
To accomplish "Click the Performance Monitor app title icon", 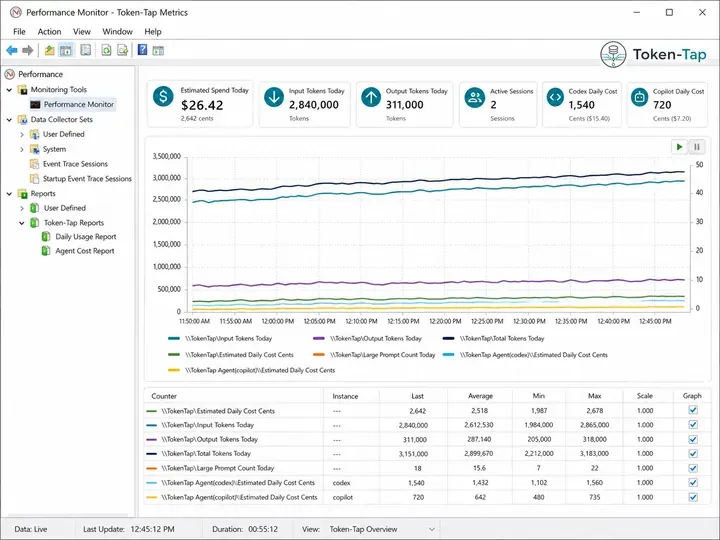I will tap(16, 12).
